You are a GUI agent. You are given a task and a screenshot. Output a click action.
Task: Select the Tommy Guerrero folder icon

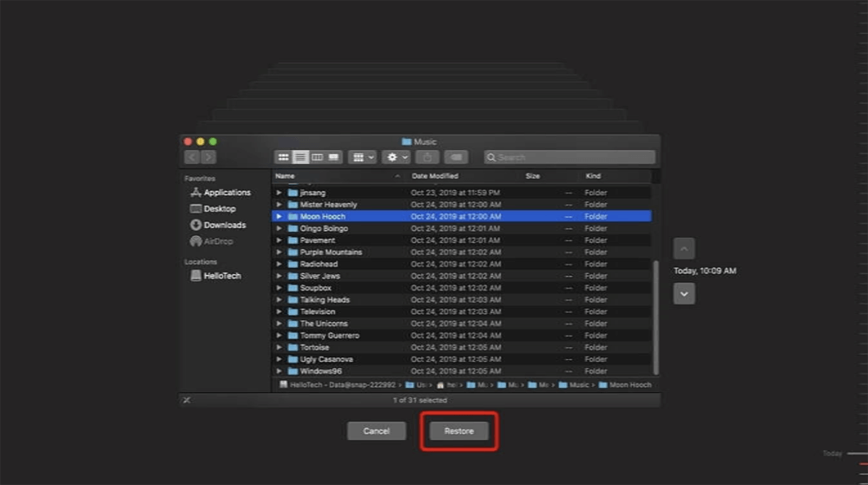[293, 335]
